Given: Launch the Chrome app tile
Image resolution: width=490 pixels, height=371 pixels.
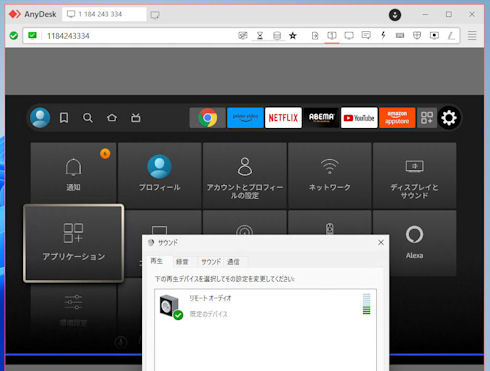Looking at the screenshot, I should [207, 118].
